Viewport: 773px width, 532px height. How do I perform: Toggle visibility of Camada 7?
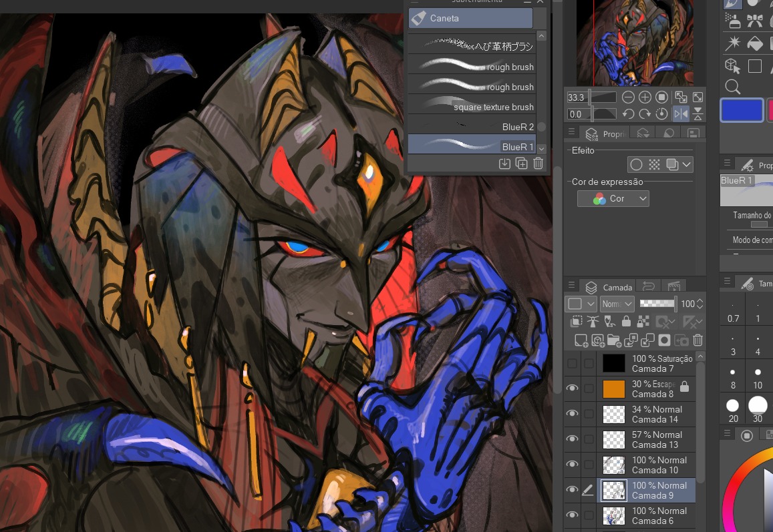(x=572, y=364)
